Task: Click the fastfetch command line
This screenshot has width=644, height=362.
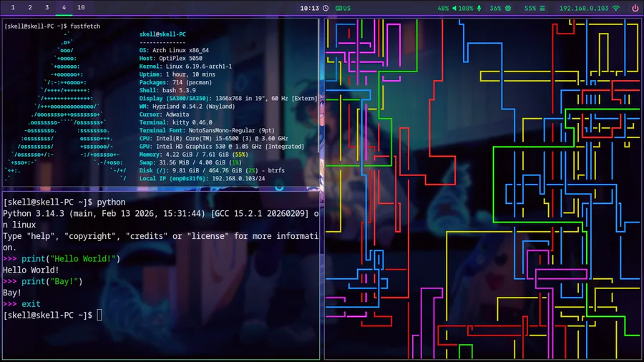Action: pyautogui.click(x=52, y=26)
